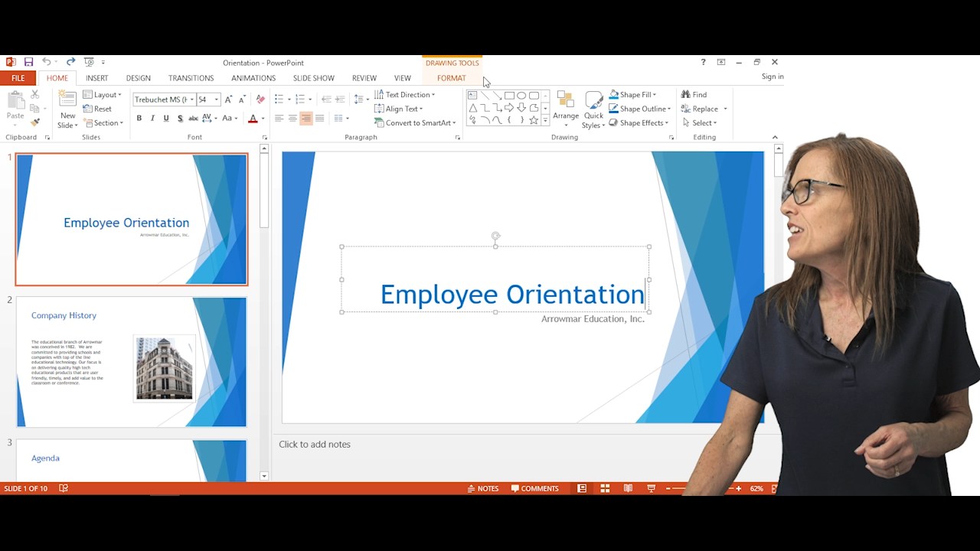
Task: Switch to the TRANSITIONS tab
Action: point(191,78)
